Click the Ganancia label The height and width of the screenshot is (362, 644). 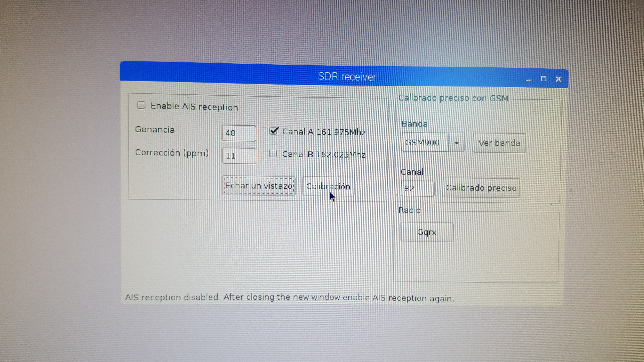(155, 129)
